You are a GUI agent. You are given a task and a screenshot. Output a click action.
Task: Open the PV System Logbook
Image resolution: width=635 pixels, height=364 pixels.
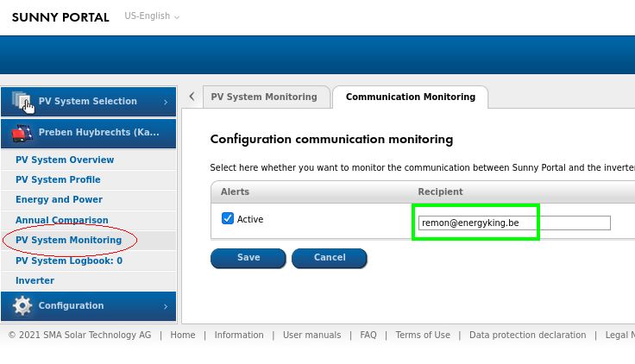coord(69,260)
